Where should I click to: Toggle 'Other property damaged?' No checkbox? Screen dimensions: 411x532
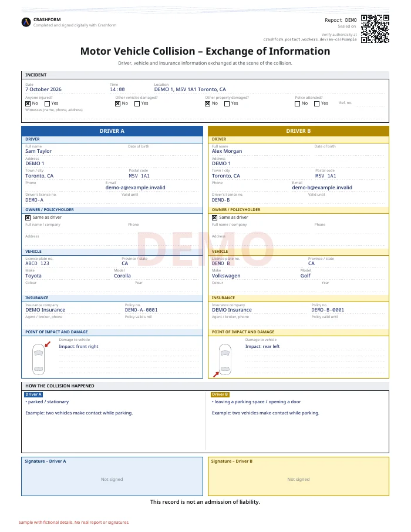pyautogui.click(x=207, y=103)
